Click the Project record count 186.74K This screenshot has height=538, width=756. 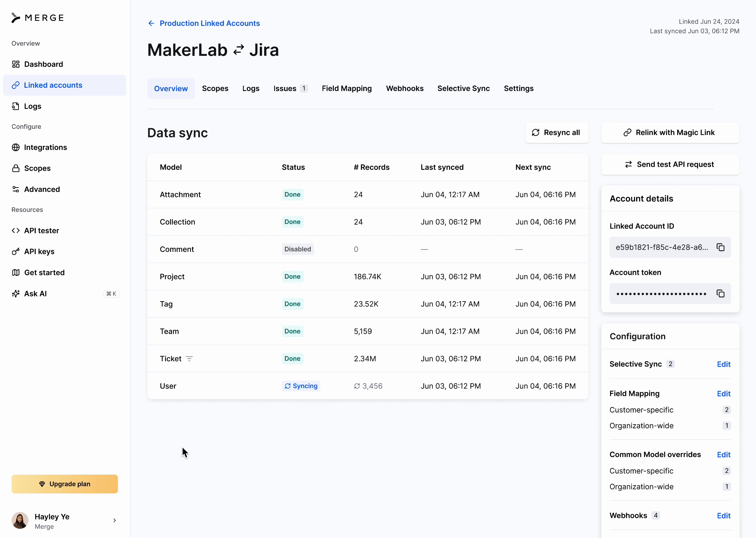[367, 277]
